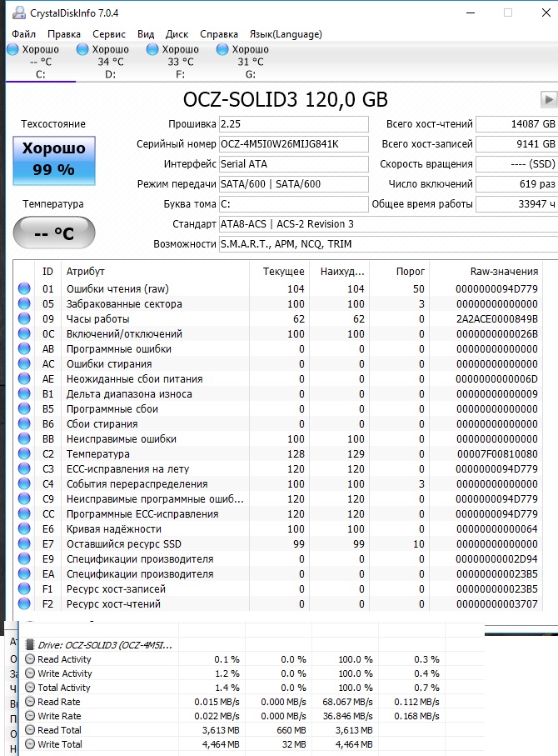This screenshot has height=756, width=558.
Task: Select raw value 2A2ACE0000849B
Action: (497, 318)
